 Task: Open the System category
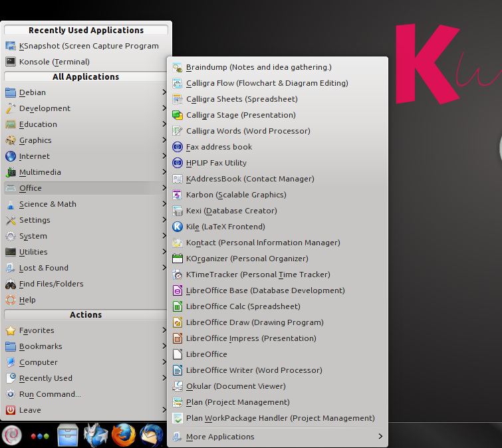tap(86, 236)
